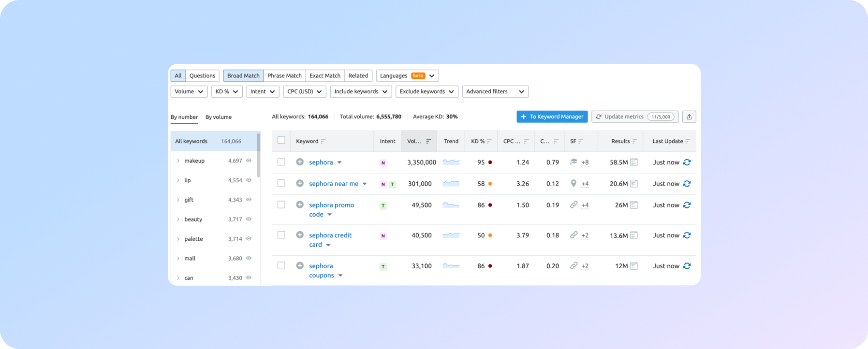Image resolution: width=868 pixels, height=349 pixels.
Task: Open the Languages beta dropdown
Action: click(x=407, y=75)
